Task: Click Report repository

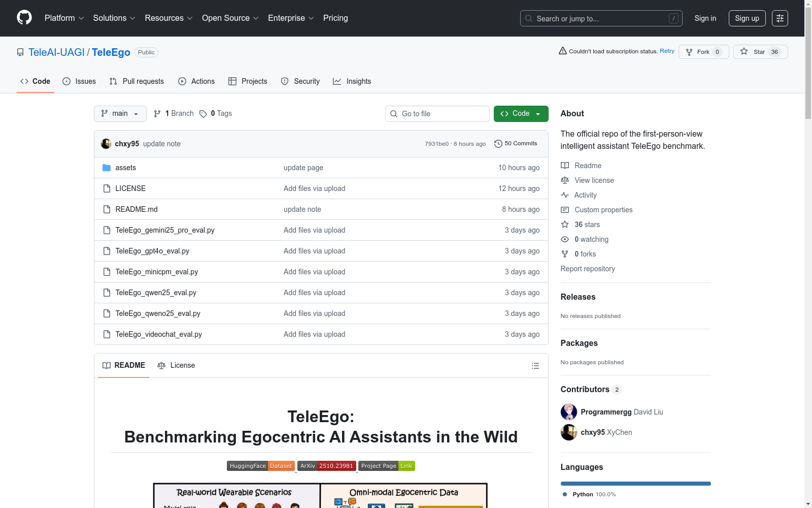Action: (588, 269)
